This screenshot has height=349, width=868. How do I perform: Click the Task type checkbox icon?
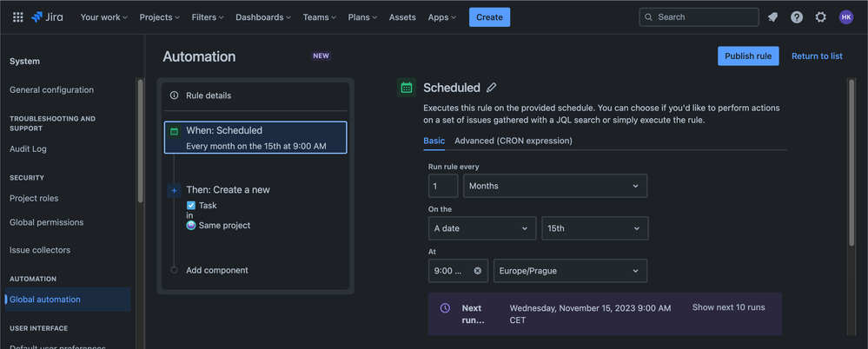coord(191,205)
